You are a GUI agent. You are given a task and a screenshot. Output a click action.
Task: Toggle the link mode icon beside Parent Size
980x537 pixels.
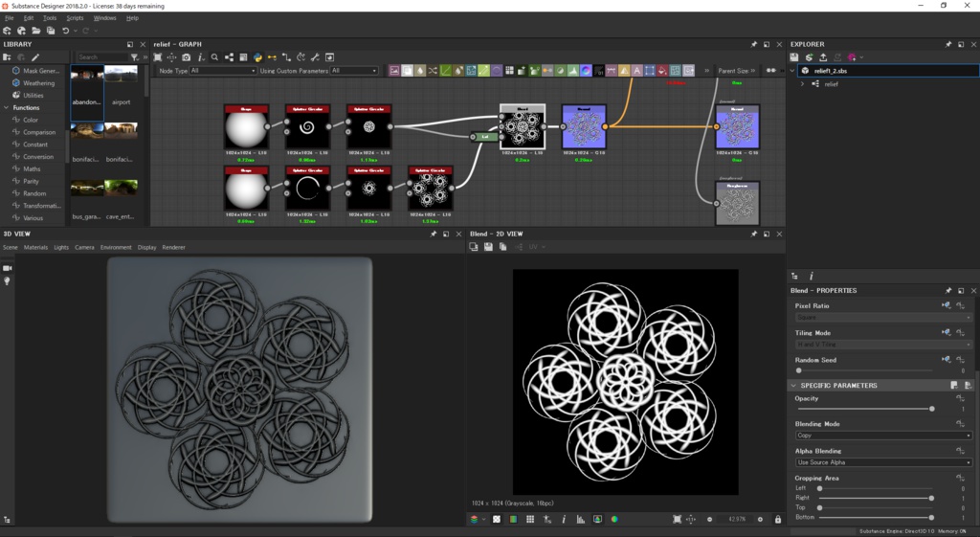pyautogui.click(x=771, y=71)
